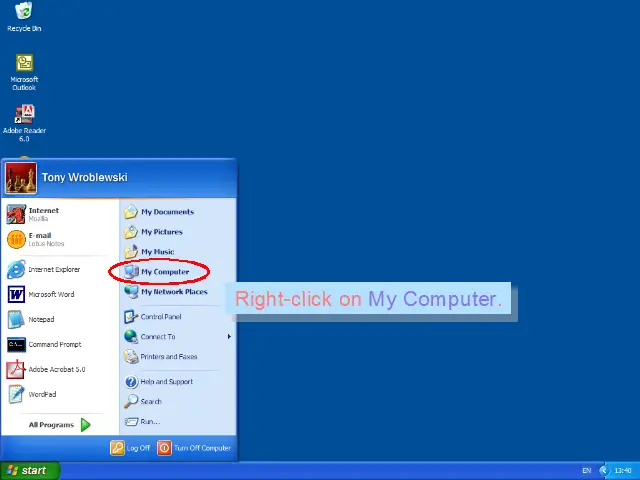Open the Control Panel icon
Viewport: 640px width, 480px height.
[131, 316]
